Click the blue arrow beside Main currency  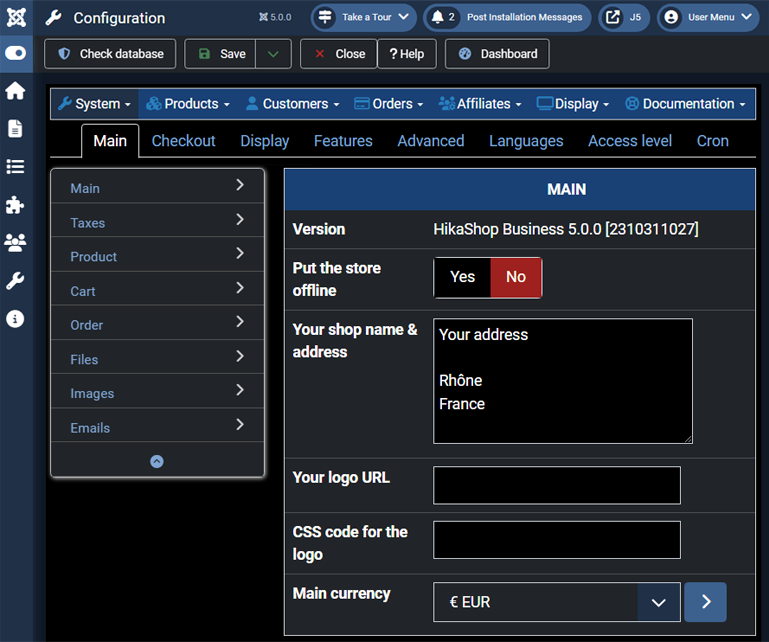point(705,602)
